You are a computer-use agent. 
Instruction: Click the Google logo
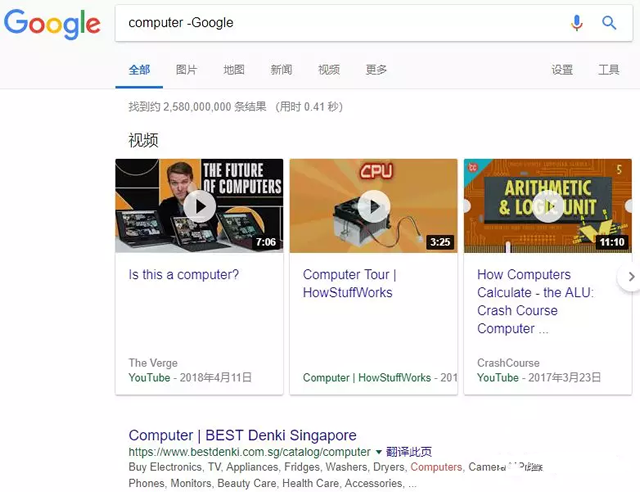[x=52, y=24]
